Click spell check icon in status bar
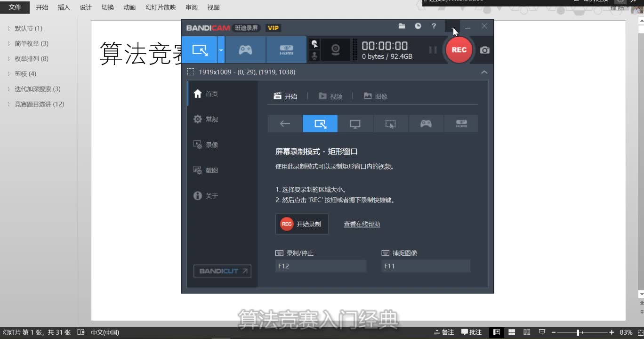644x339 pixels. [80, 332]
